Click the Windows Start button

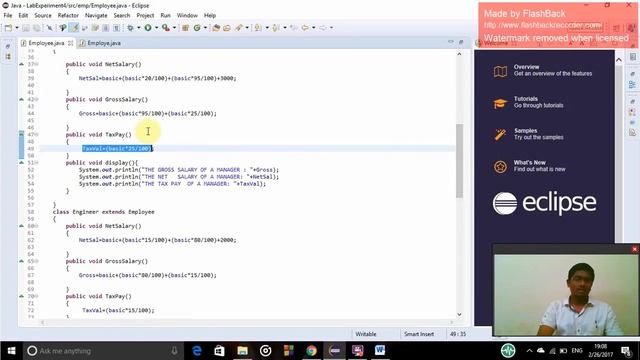pos(11,351)
